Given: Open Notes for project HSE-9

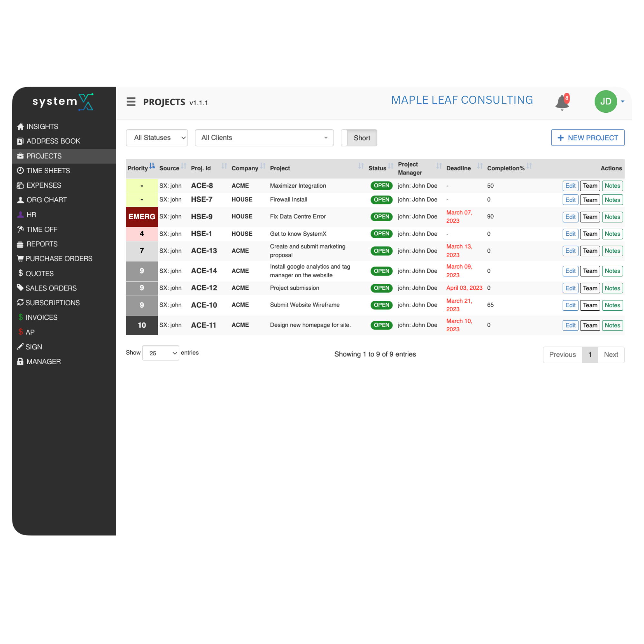Looking at the screenshot, I should (612, 217).
